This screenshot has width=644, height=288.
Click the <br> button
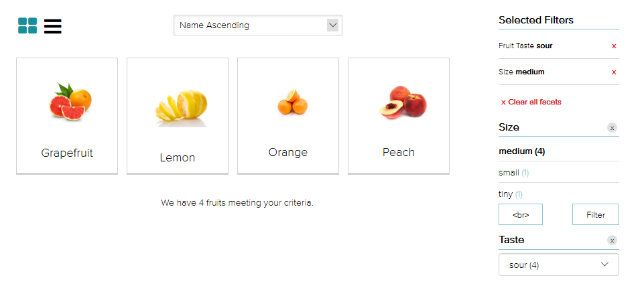[x=521, y=214]
